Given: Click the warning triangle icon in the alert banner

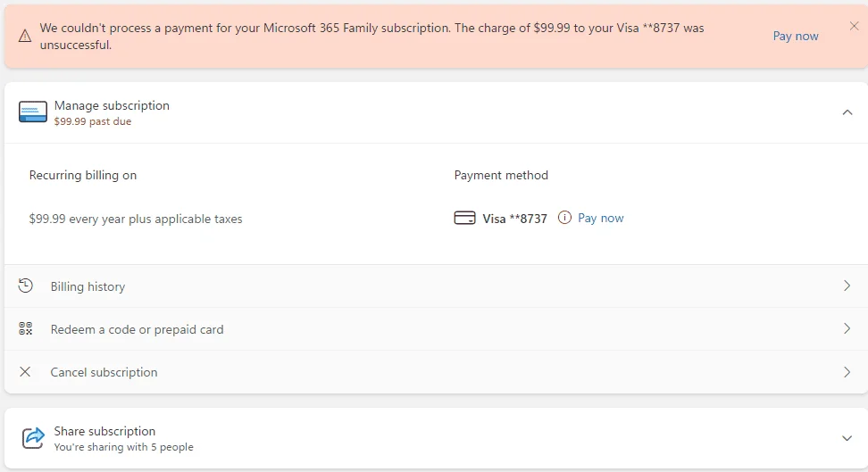Looking at the screenshot, I should point(25,36).
